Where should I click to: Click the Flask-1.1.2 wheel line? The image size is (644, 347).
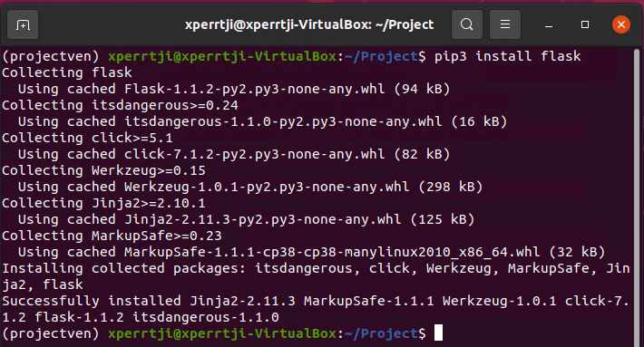click(x=234, y=89)
